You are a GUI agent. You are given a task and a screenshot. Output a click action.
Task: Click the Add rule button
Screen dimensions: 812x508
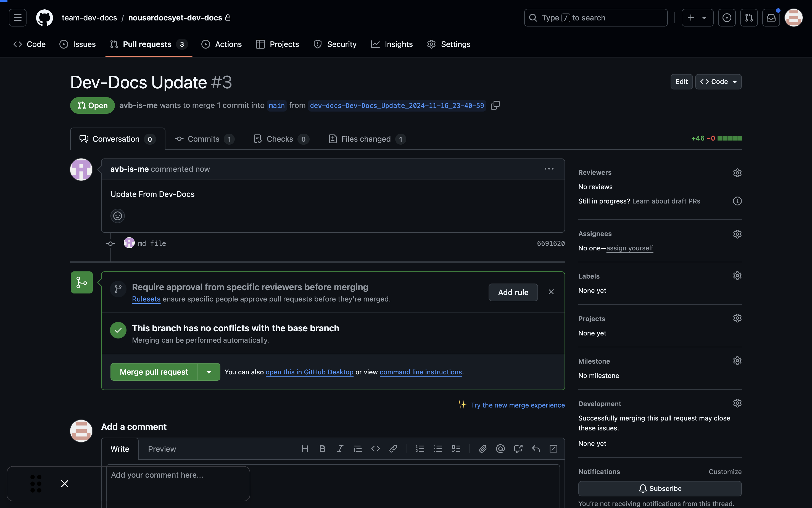click(x=513, y=292)
